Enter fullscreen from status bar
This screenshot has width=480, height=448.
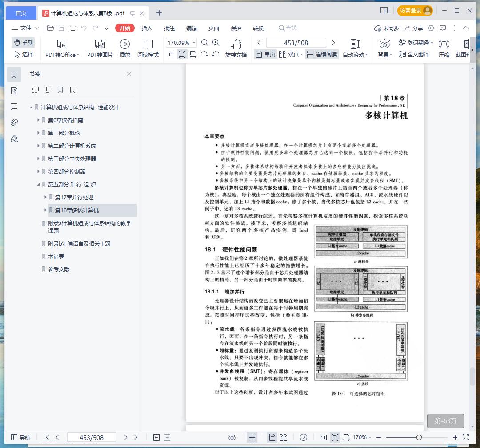(466, 438)
